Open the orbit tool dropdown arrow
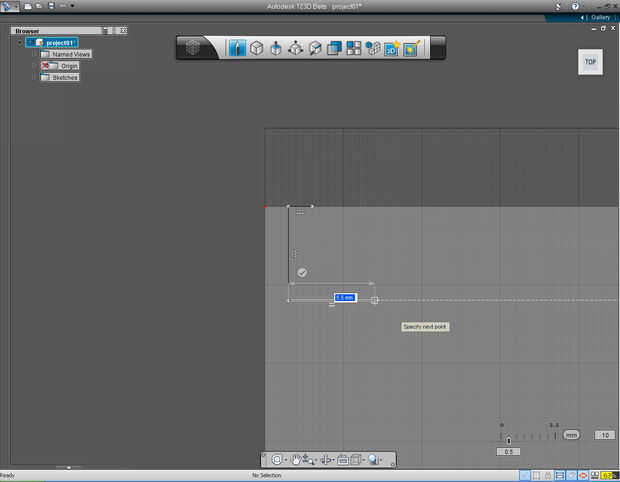Screen dimensions: 620x482 pyautogui.click(x=334, y=460)
